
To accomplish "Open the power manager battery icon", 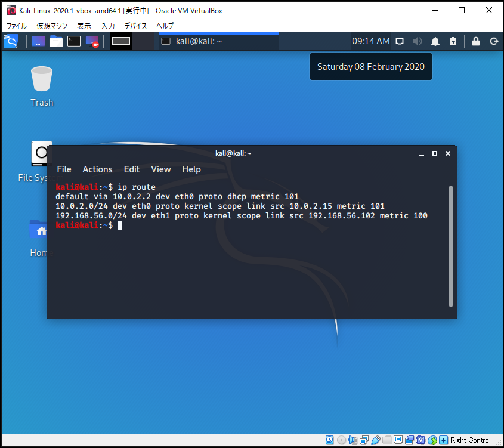I will point(453,41).
